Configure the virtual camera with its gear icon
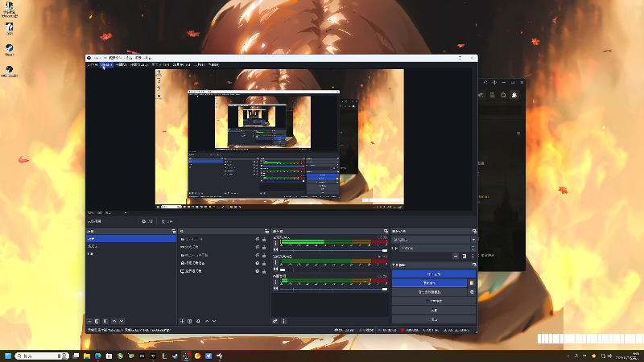 tap(472, 292)
